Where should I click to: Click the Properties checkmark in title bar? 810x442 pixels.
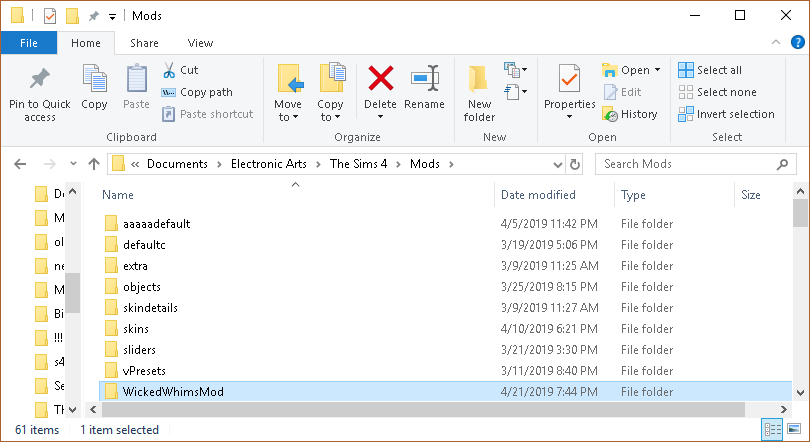(50, 16)
